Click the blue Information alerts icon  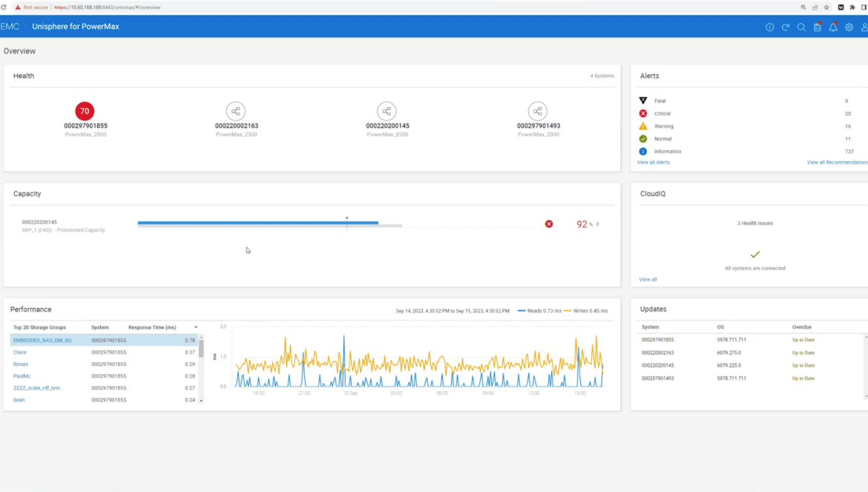point(642,151)
